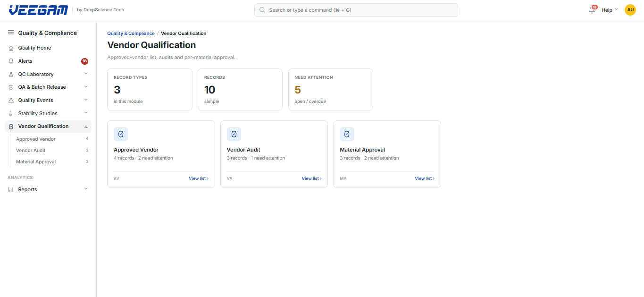Click the page subtitle about approved-vendor list
Screen dimensions: 644x297
(x=171, y=58)
